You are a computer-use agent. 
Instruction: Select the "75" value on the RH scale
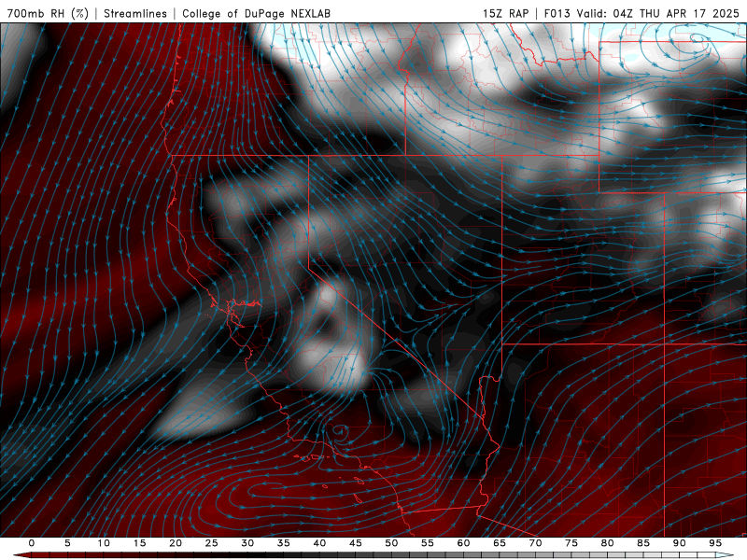tap(571, 543)
